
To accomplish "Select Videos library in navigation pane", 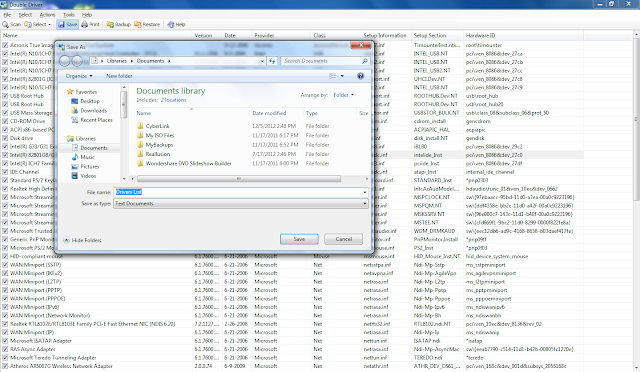I will 88,176.
